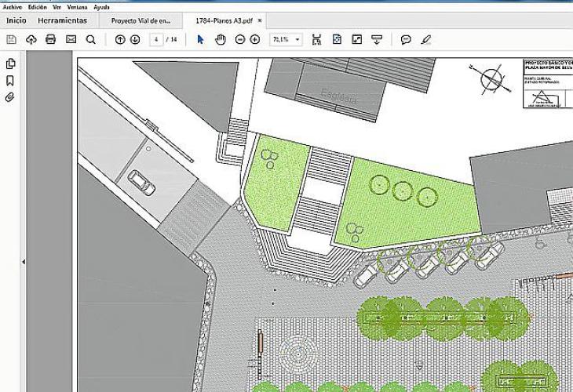Select the highlighter pen tool
573x392 pixels.
426,39
